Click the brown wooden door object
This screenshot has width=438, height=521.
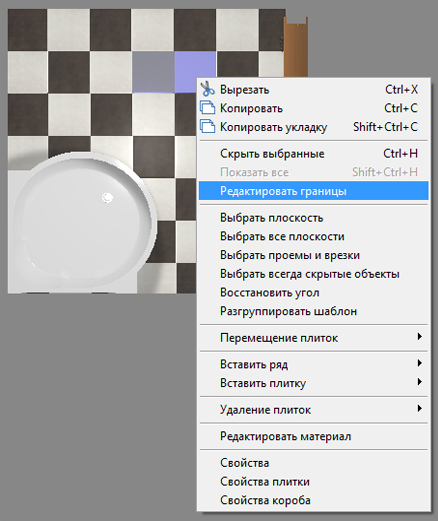296,47
